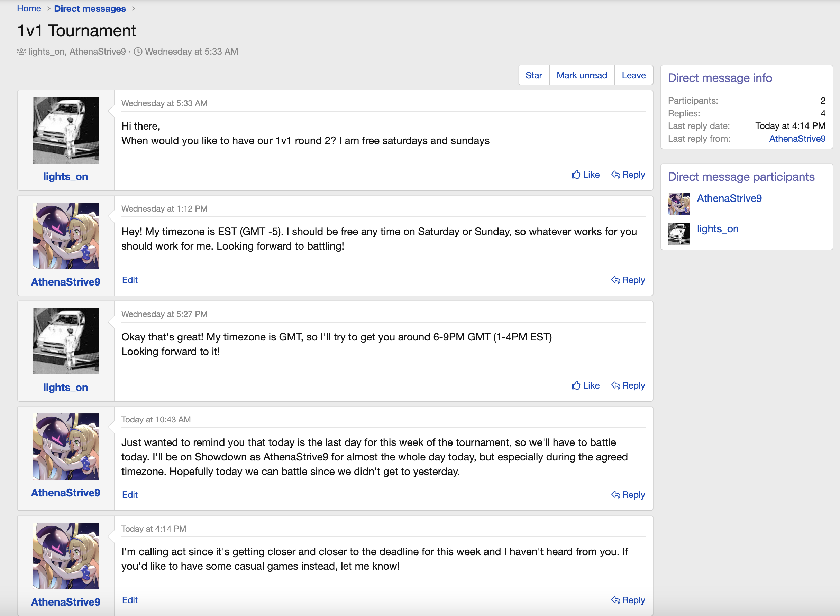Viewport: 840px width, 616px height.
Task: Reply to the calling act message
Action: (628, 600)
